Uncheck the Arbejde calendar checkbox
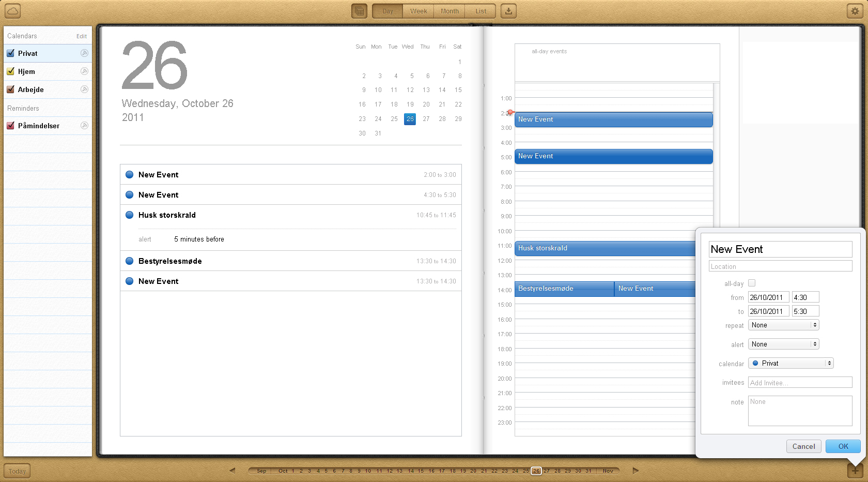 point(10,89)
